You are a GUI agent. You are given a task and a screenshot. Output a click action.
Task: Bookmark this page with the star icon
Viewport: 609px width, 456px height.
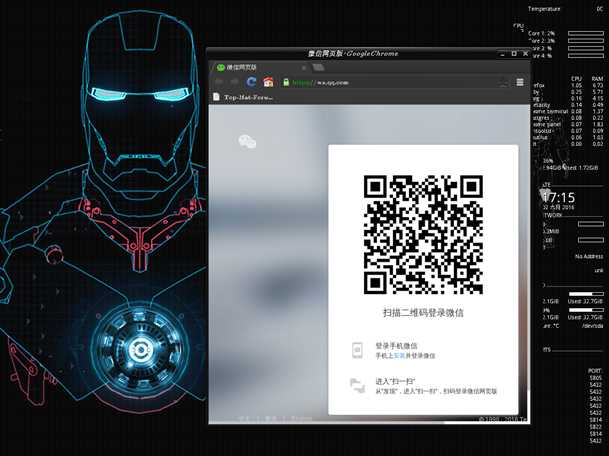[x=504, y=82]
